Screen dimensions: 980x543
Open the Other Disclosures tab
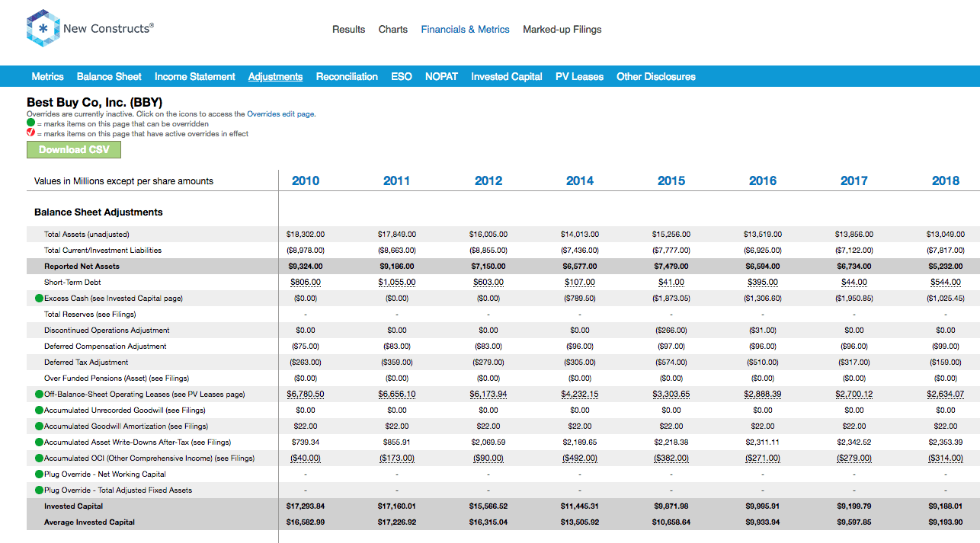(656, 77)
